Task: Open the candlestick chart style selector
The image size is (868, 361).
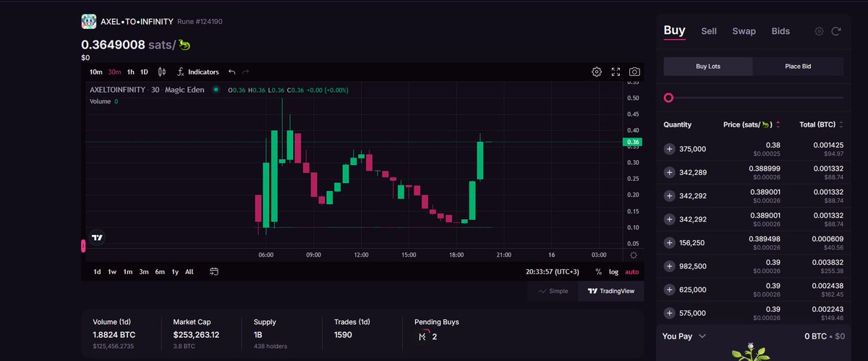Action: (161, 72)
